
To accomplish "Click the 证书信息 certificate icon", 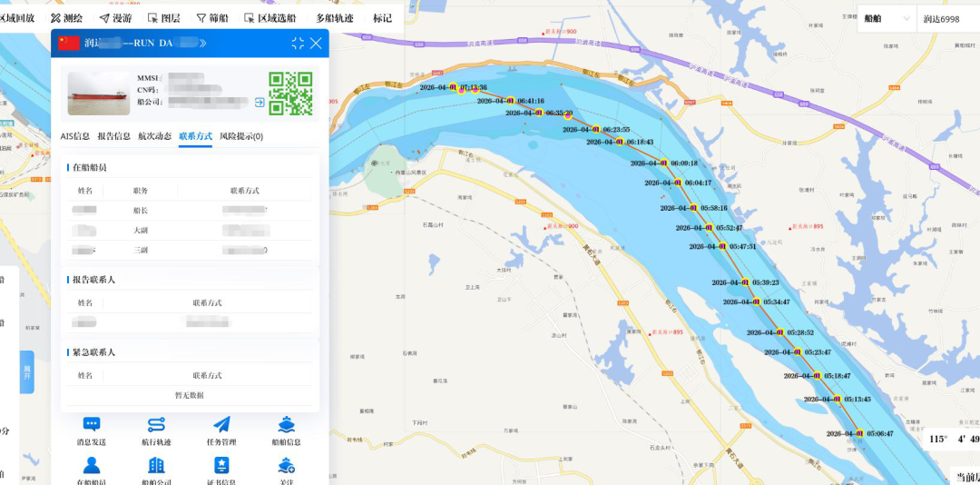I will (221, 466).
